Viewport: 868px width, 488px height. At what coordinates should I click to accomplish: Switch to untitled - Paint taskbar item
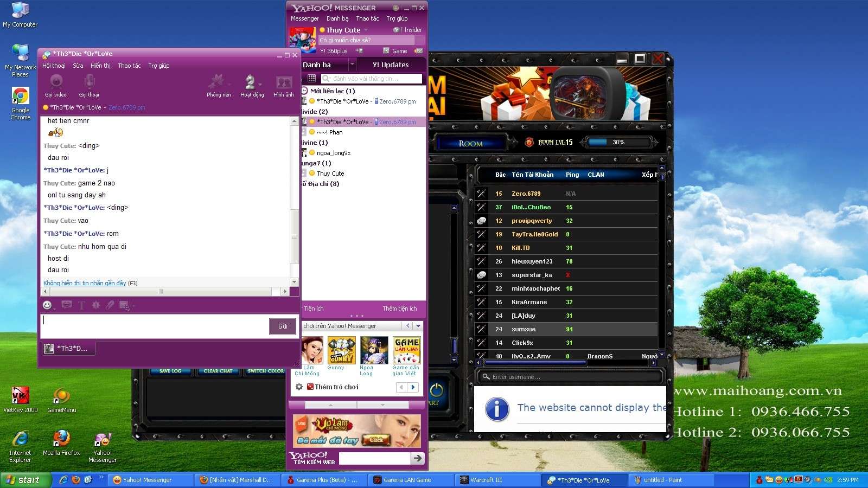click(671, 480)
